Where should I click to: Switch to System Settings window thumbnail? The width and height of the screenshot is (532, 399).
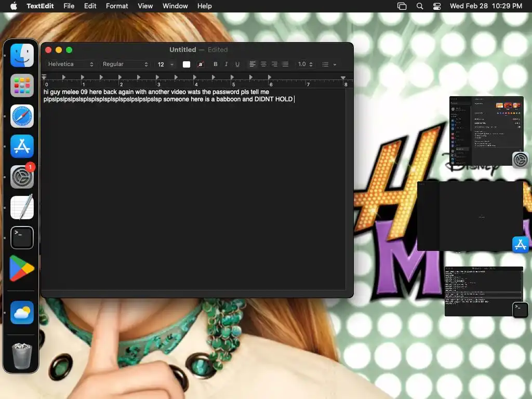(x=486, y=131)
